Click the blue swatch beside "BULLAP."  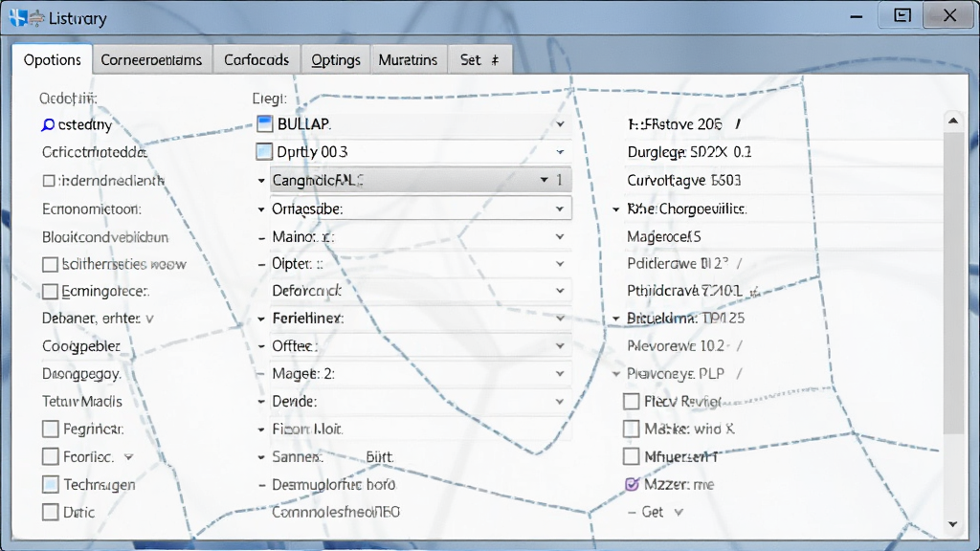click(264, 123)
